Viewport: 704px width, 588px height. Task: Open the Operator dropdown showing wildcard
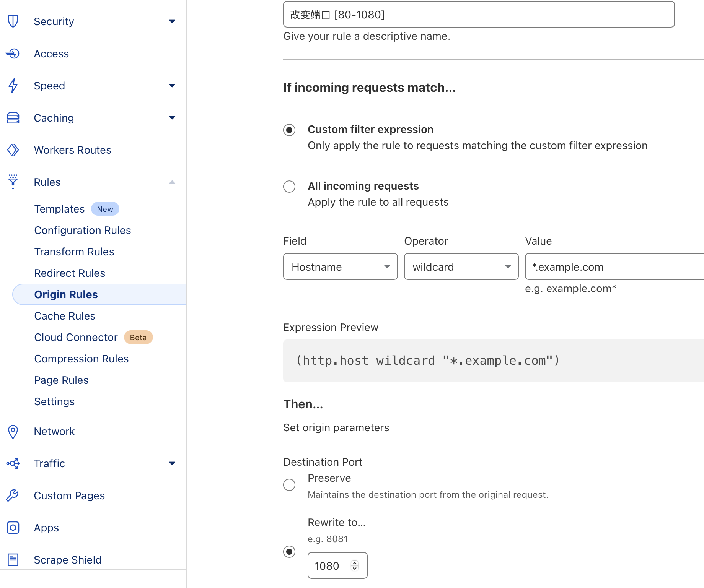tap(461, 266)
